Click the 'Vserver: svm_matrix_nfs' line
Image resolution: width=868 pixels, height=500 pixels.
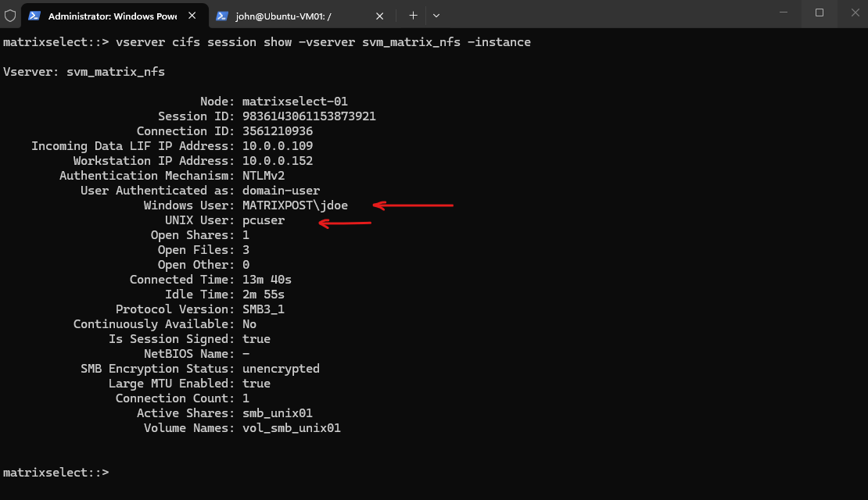point(84,72)
